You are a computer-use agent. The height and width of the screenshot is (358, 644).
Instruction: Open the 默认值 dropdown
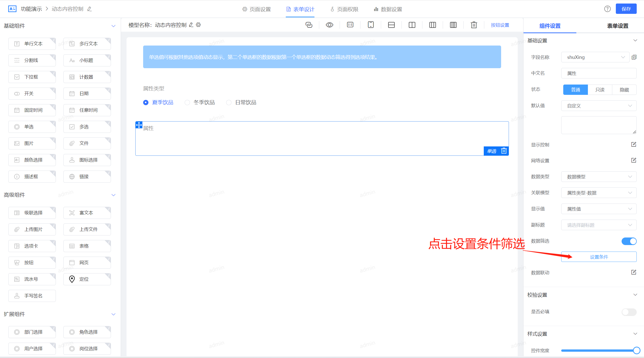pyautogui.click(x=599, y=106)
